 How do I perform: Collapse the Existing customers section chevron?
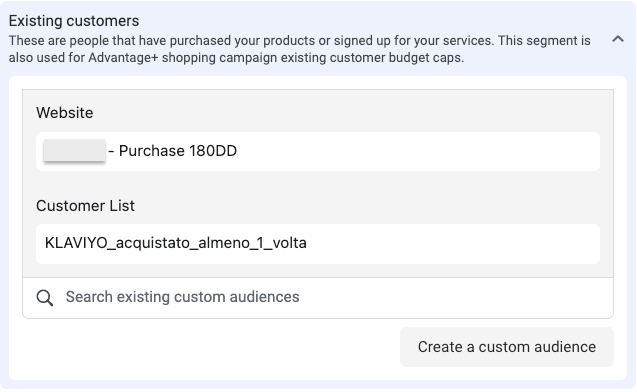[618, 39]
